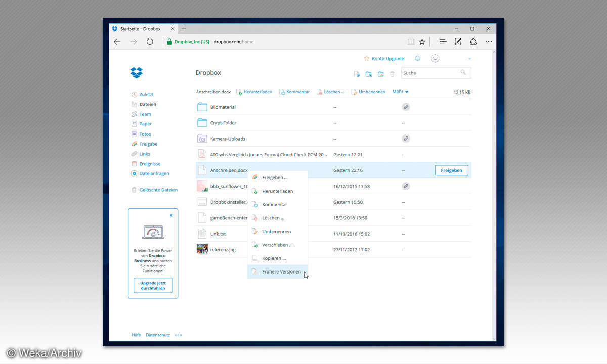Open the Crypt-Folder folder

coord(223,123)
